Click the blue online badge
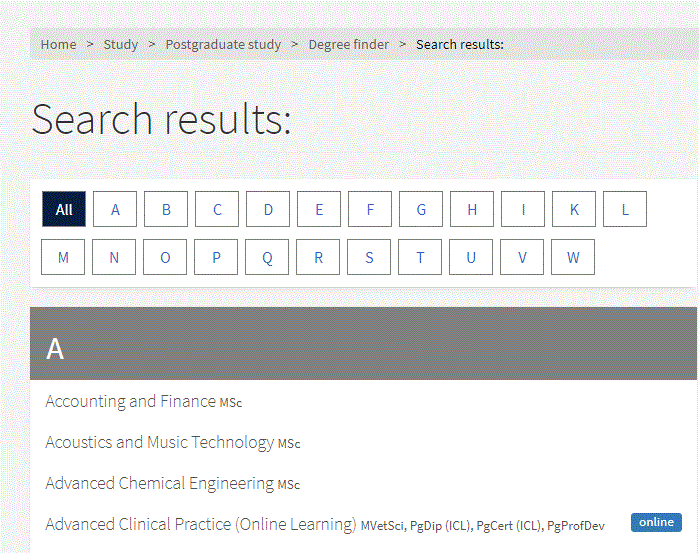699x553 pixels. point(656,522)
